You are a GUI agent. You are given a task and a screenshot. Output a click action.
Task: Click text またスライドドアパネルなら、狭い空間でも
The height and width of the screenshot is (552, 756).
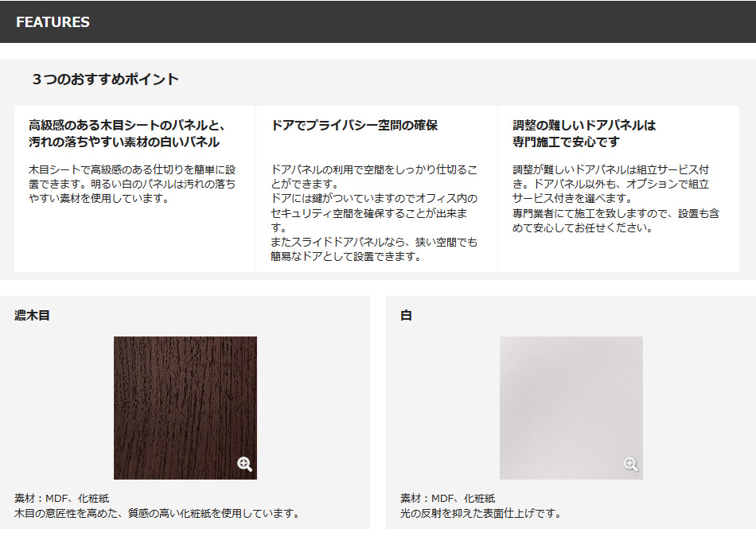374,242
